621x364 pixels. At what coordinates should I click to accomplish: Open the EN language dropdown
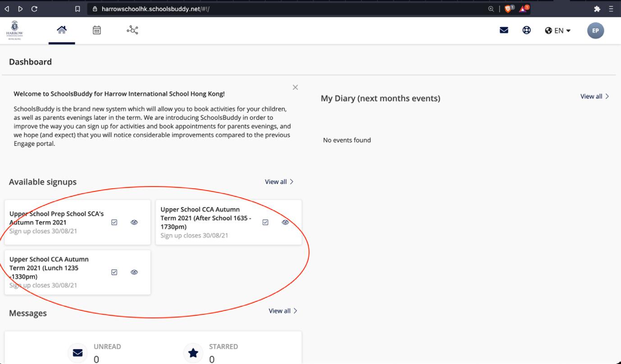(558, 31)
